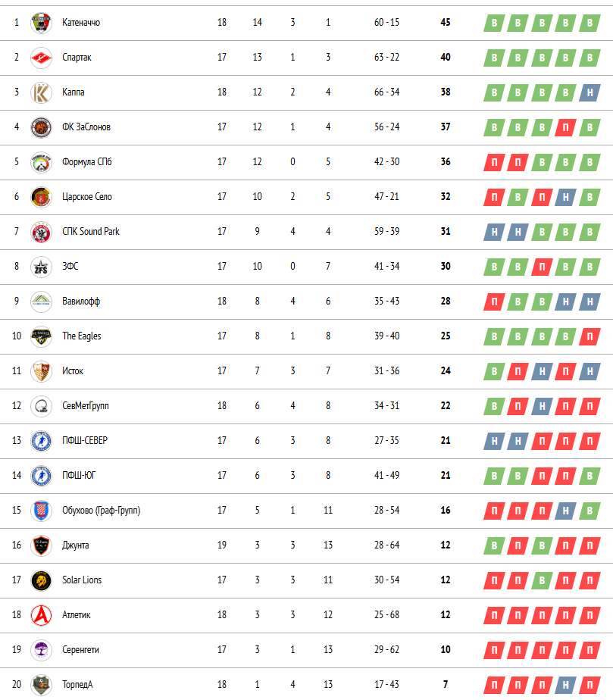
Task: Click ТорпедА's blue draw badge
Action: point(566,685)
